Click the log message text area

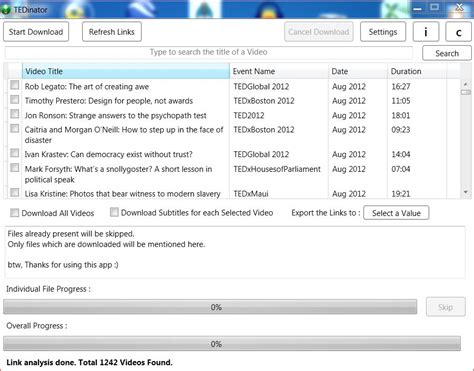(235, 252)
